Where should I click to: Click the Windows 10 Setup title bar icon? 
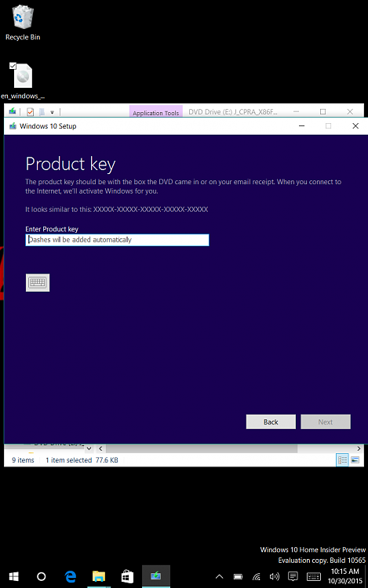(x=13, y=126)
